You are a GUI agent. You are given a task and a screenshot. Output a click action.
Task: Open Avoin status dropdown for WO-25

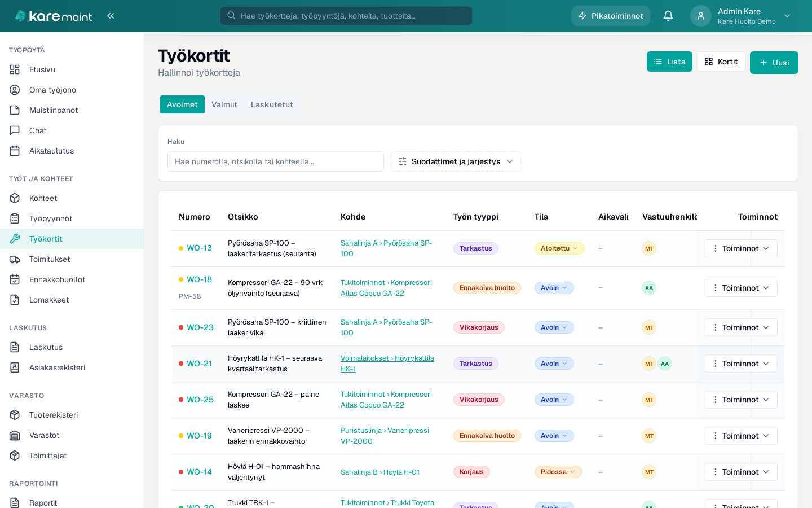[554, 400]
